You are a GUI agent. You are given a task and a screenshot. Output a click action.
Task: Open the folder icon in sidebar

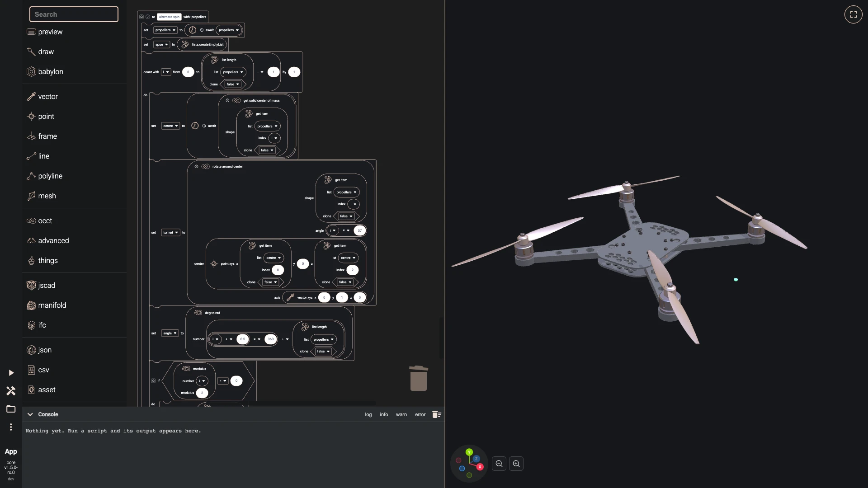pos(11,409)
